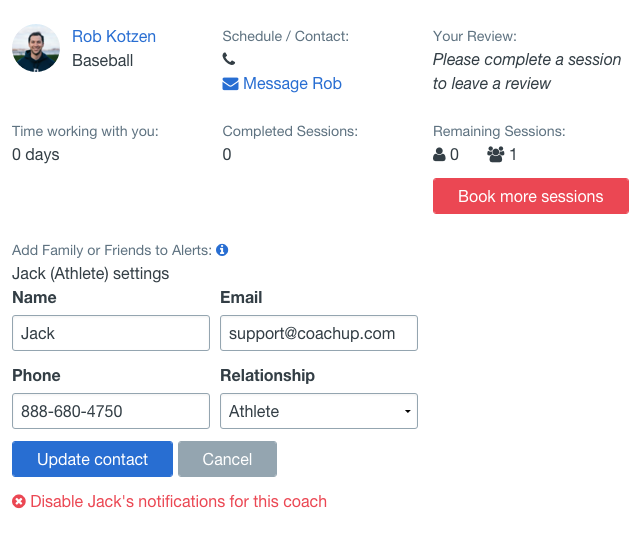Screen dimensions: 641x538
Task: Focus the Email field with support@coachup.com
Action: point(319,333)
